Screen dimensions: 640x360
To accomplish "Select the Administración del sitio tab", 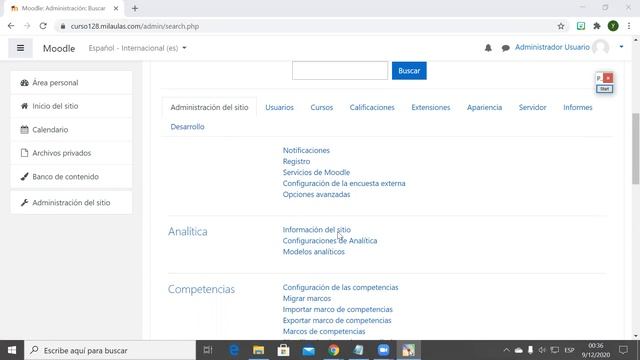I will pyautogui.click(x=209, y=107).
